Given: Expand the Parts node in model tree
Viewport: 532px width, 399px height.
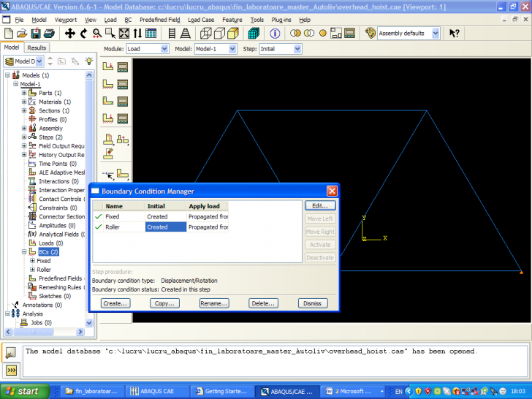Looking at the screenshot, I should click(24, 93).
